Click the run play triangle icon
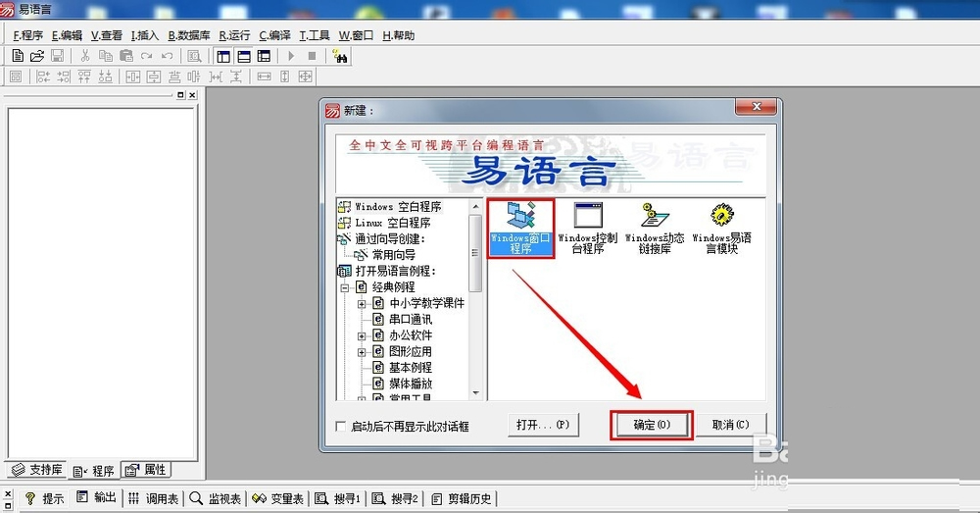Image resolution: width=980 pixels, height=513 pixels. (291, 56)
